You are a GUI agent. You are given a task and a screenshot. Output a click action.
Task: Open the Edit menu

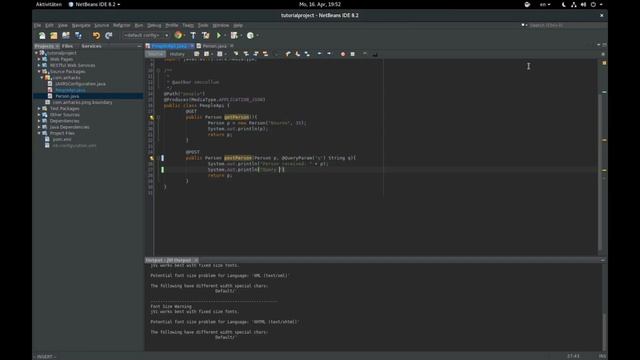pyautogui.click(x=49, y=25)
